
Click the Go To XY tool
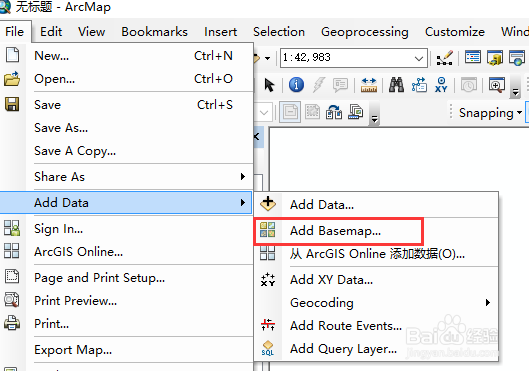point(441,85)
